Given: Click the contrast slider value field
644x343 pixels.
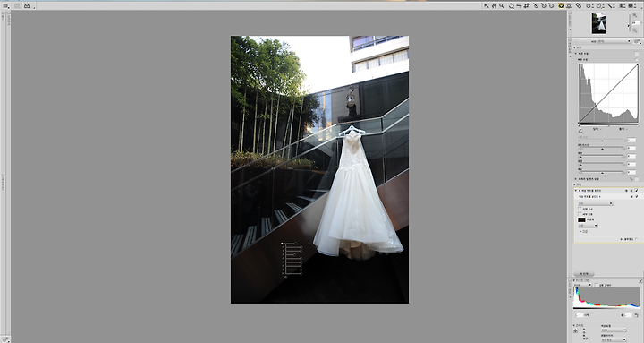Looking at the screenshot, I should pos(631,148).
